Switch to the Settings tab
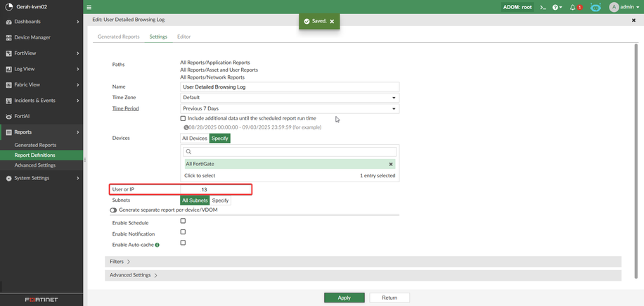This screenshot has height=306, width=644. (158, 37)
